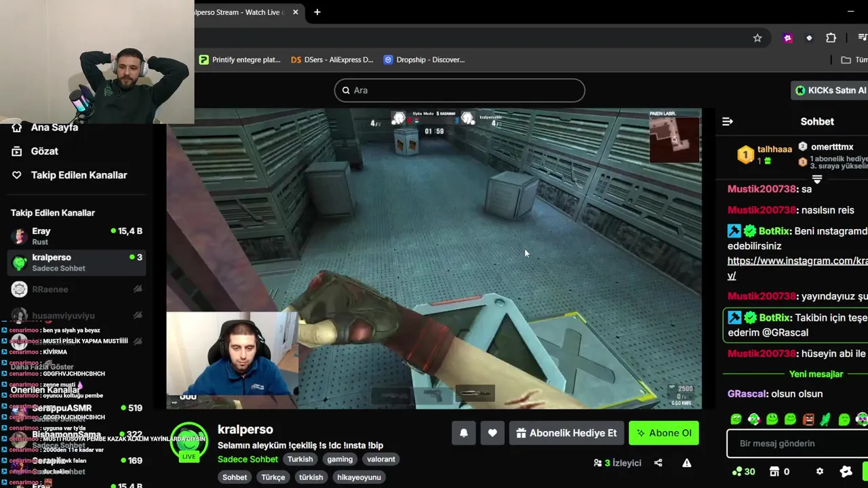Open the browser media control icon
Image resolution: width=868 pixels, height=488 pixels.
pyautogui.click(x=862, y=38)
